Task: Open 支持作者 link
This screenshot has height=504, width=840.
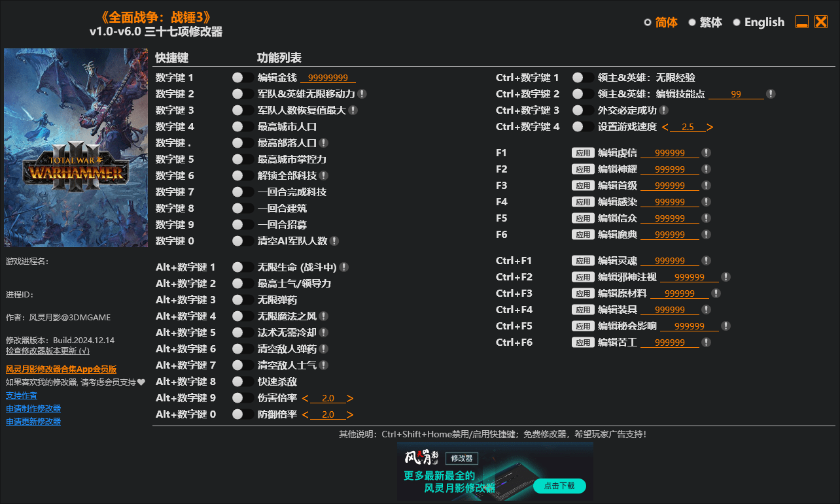Action: pyautogui.click(x=22, y=395)
